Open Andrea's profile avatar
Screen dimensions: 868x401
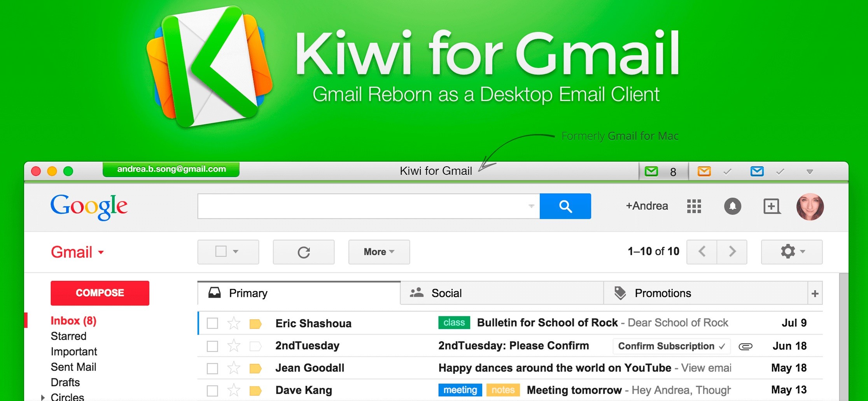click(810, 207)
